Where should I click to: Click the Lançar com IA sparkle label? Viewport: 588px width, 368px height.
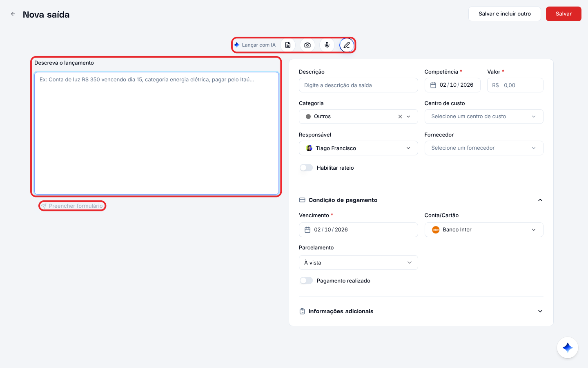tap(255, 45)
